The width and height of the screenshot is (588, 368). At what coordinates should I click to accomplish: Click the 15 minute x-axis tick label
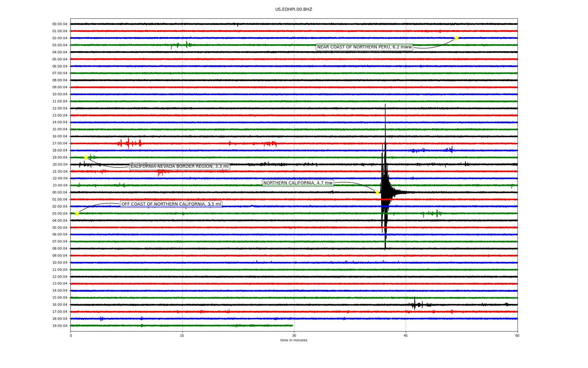click(182, 335)
